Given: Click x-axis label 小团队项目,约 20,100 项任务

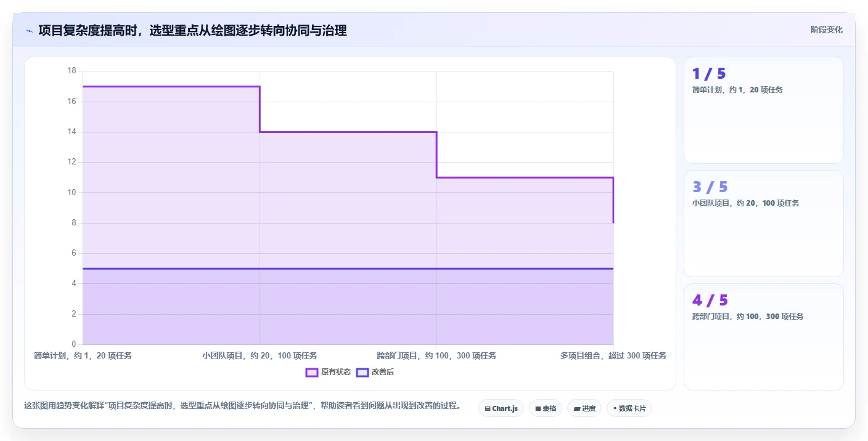Looking at the screenshot, I should coord(260,355).
